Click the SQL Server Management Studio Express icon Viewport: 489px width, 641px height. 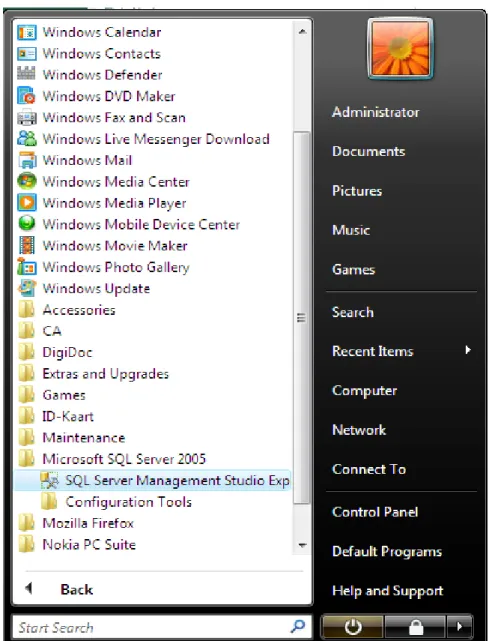pyautogui.click(x=50, y=481)
